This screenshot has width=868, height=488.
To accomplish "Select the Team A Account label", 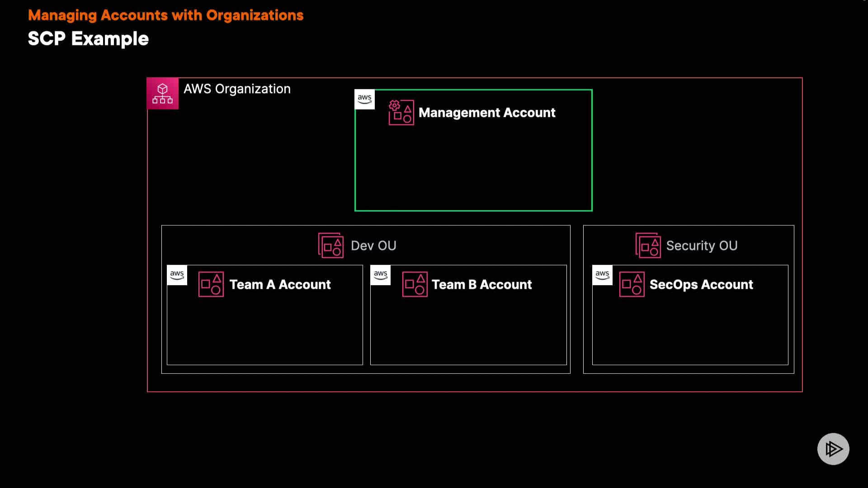I will click(x=280, y=285).
